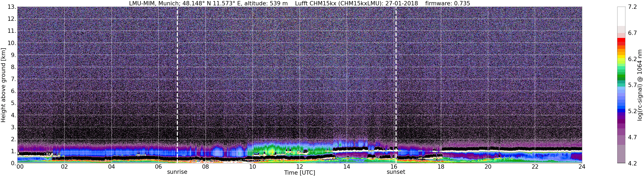
Task: Click the 9. height tick label
Action: (x=13, y=55)
